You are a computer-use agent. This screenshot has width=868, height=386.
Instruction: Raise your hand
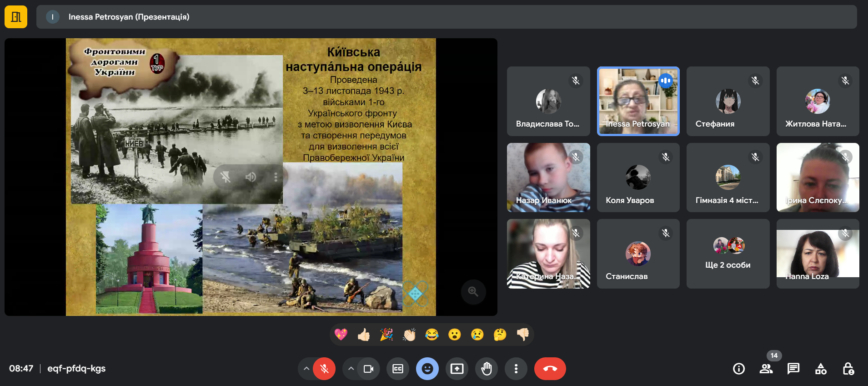pyautogui.click(x=487, y=369)
